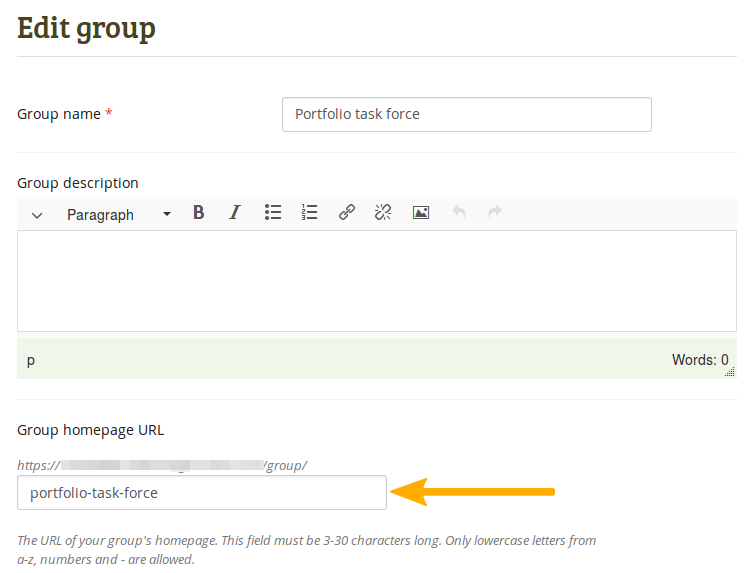Click the Group description label
Screen dimensions: 745x573
coord(78,183)
